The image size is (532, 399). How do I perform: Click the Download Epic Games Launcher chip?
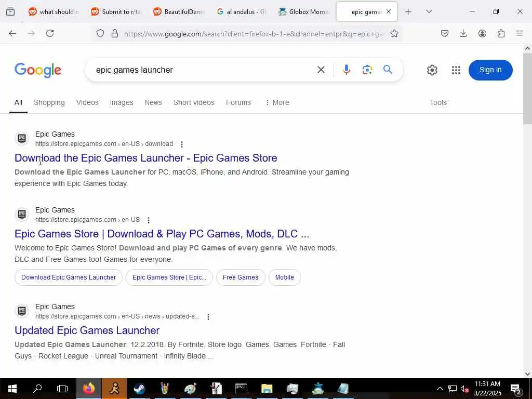[x=69, y=277]
